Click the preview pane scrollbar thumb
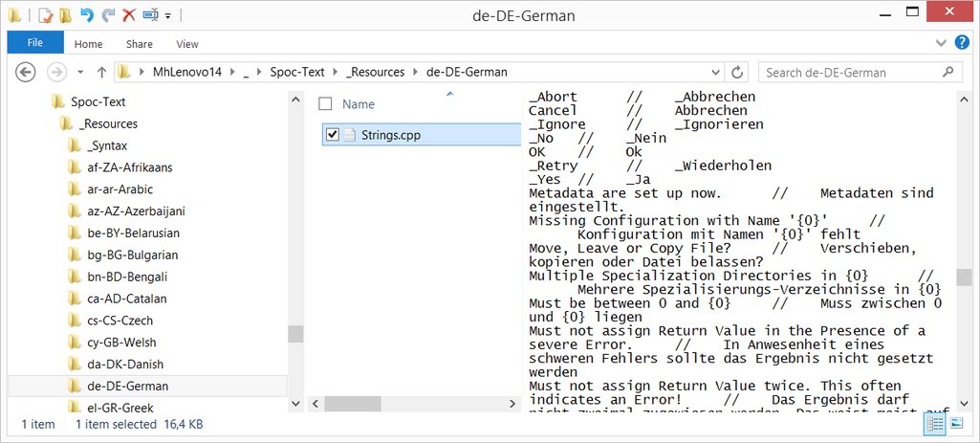This screenshot has height=443, width=980. point(965,277)
